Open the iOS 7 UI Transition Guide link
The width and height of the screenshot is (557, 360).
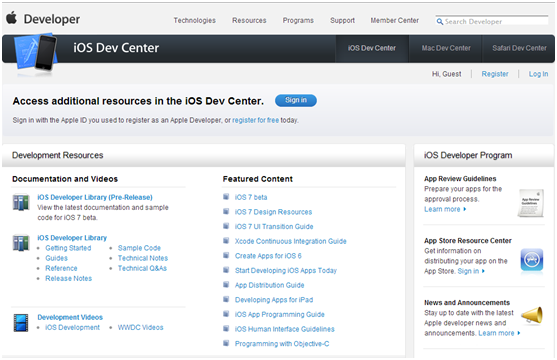(x=274, y=226)
